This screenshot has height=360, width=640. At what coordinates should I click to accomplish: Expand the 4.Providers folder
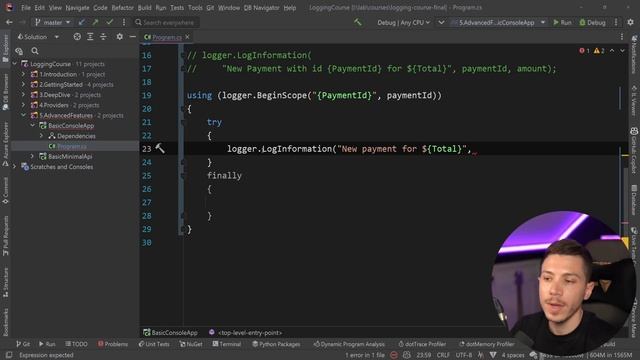pyautogui.click(x=23, y=105)
